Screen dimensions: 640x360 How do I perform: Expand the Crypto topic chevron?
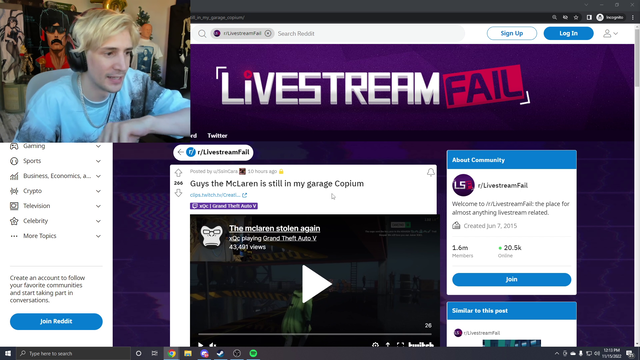click(98, 191)
